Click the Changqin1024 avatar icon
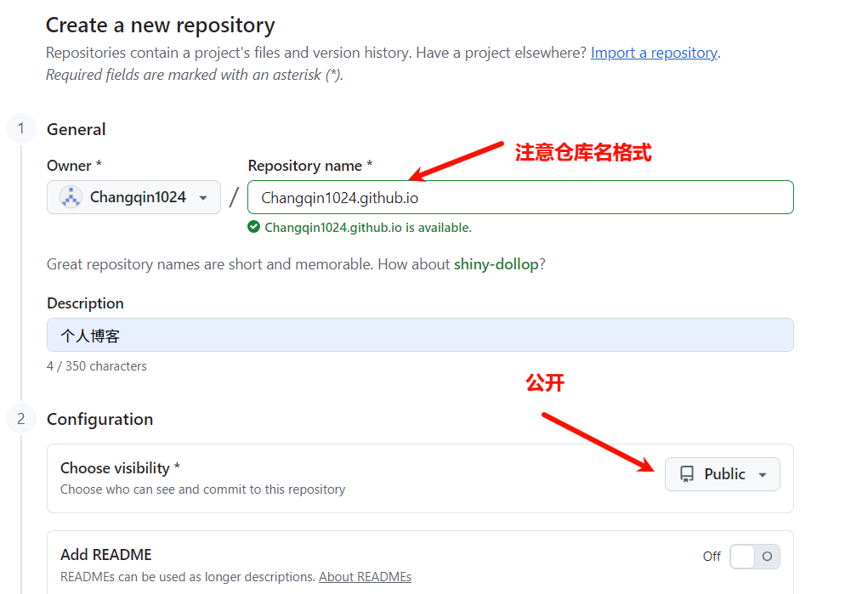 (x=71, y=196)
